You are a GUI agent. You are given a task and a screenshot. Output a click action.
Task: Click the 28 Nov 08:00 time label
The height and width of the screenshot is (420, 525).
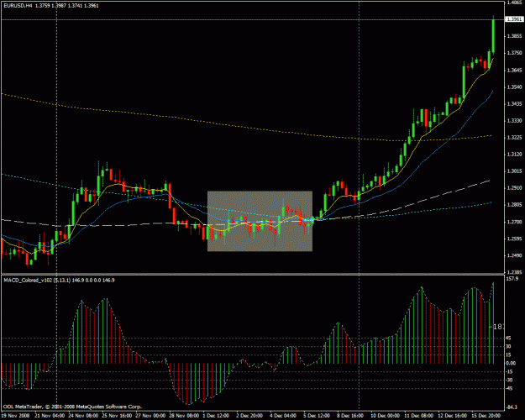[184, 416]
